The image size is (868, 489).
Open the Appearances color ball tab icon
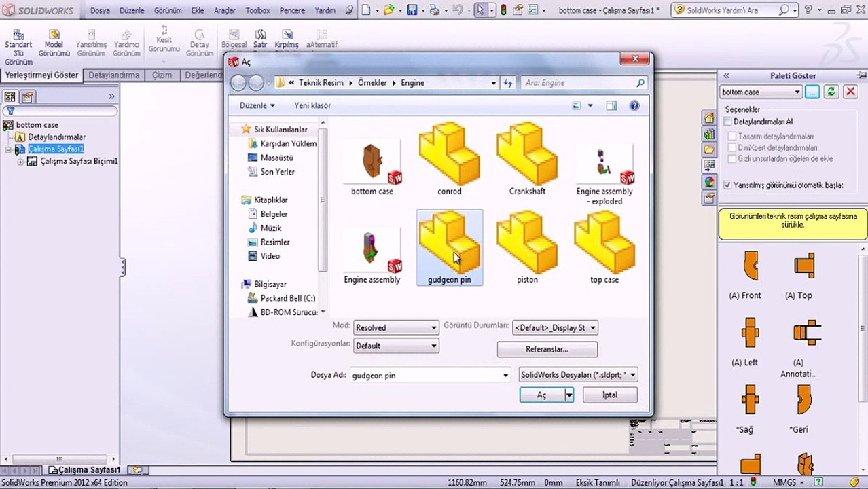pyautogui.click(x=709, y=181)
